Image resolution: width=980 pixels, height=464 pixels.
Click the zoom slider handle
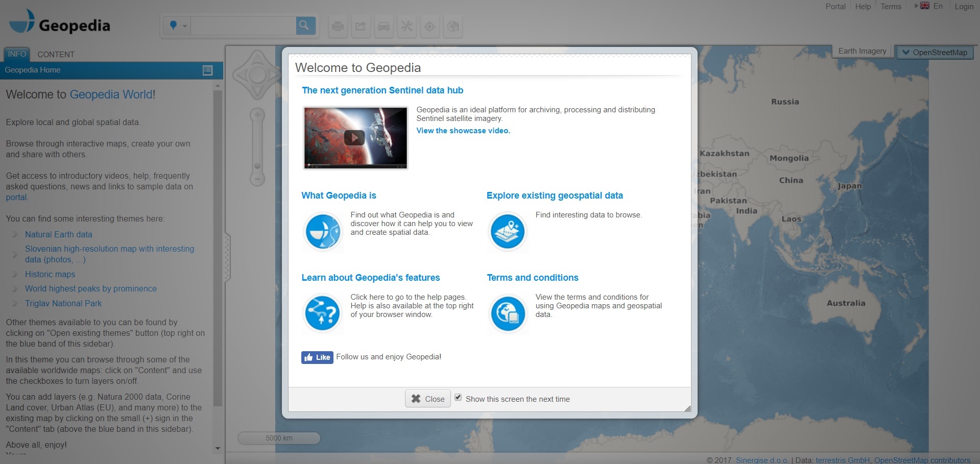(257, 166)
